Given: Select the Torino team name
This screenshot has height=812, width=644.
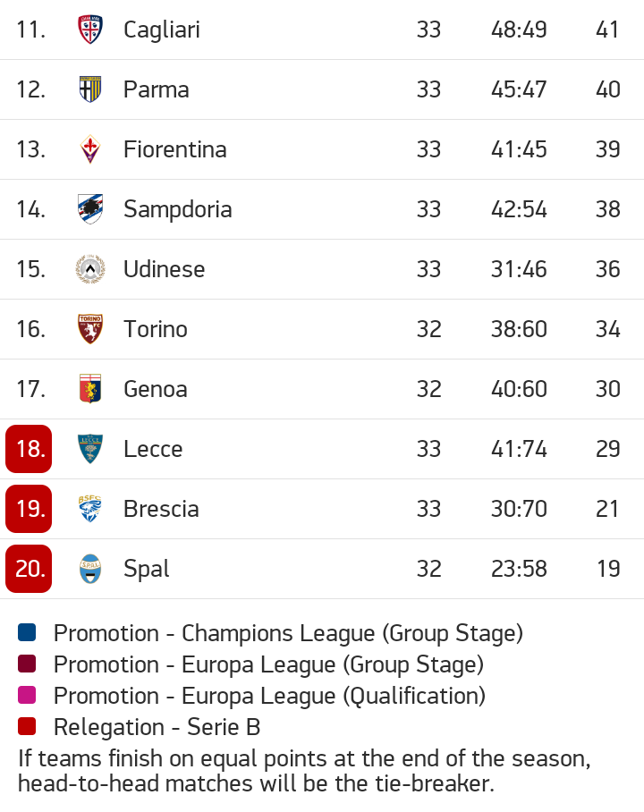Looking at the screenshot, I should 156,329.
